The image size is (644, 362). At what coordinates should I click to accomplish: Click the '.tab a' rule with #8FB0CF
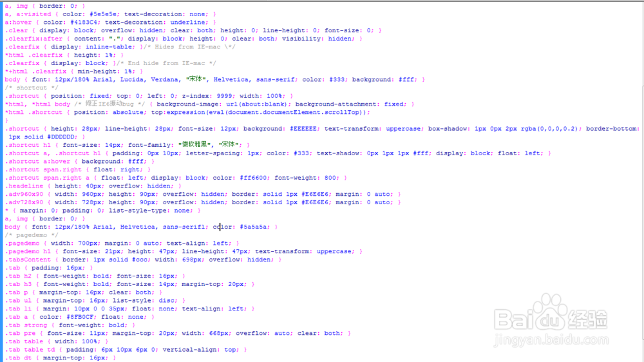click(80, 317)
